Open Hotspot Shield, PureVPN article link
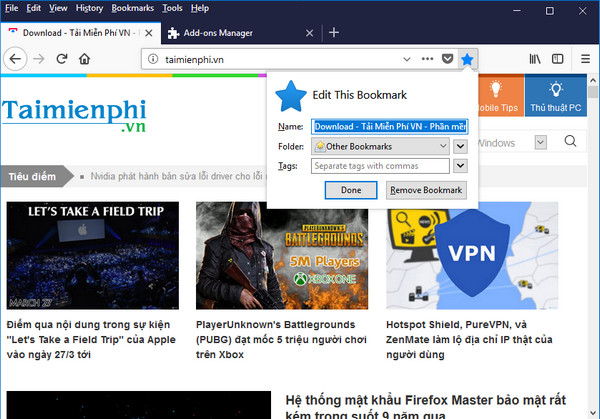 click(469, 339)
